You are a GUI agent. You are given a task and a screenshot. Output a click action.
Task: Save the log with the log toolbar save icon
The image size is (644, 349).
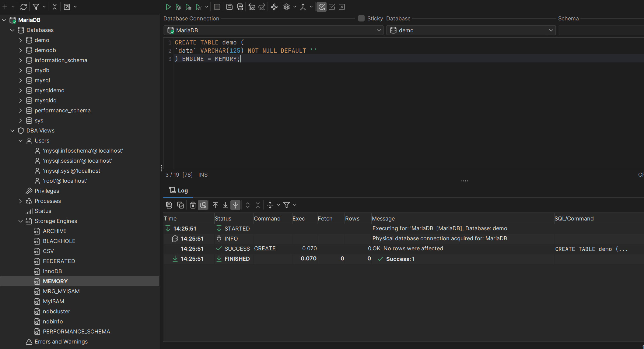(x=169, y=205)
